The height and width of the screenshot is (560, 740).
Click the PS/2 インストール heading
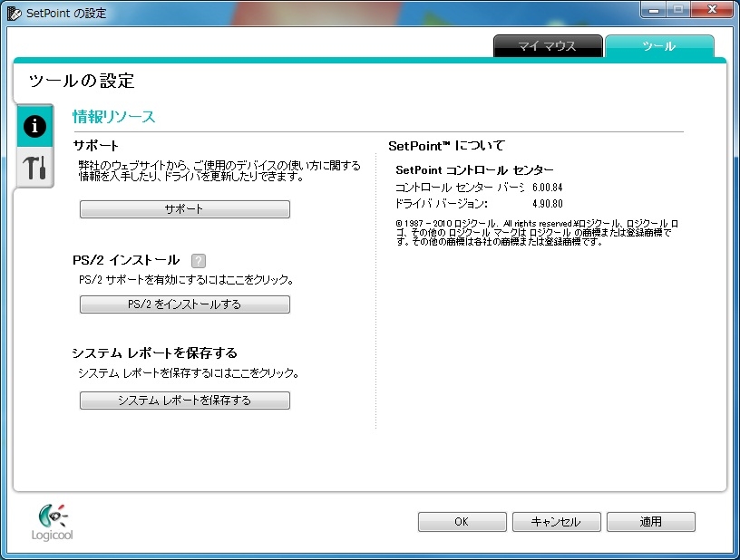click(126, 260)
